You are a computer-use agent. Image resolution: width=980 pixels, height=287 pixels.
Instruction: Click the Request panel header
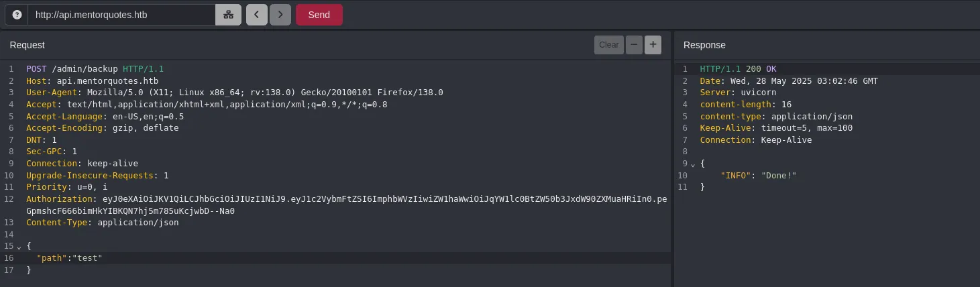[28, 45]
